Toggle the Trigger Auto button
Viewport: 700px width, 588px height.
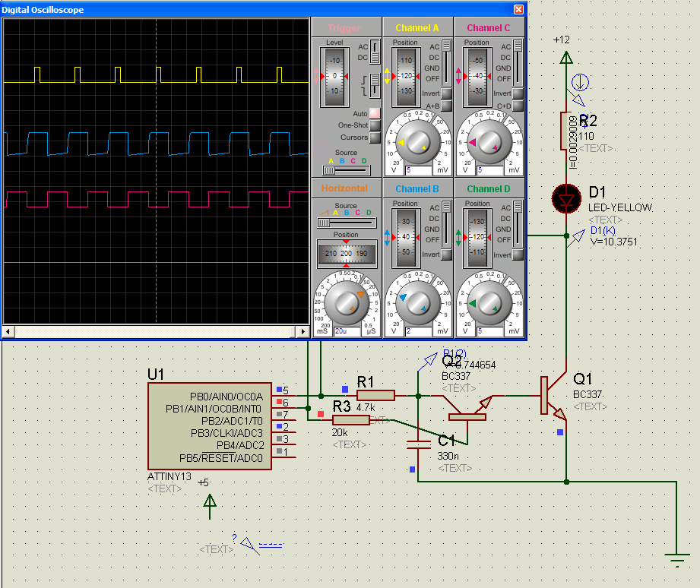[375, 113]
